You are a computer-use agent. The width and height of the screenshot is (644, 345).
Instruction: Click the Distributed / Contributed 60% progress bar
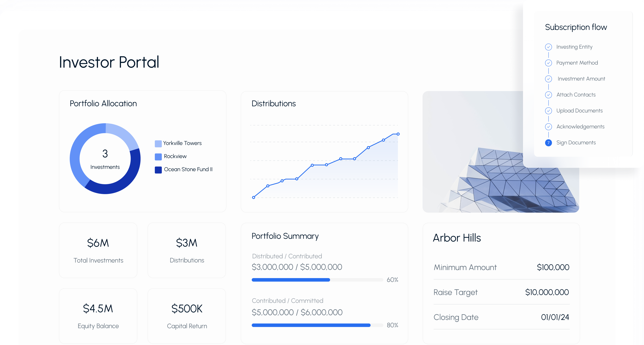[317, 280]
